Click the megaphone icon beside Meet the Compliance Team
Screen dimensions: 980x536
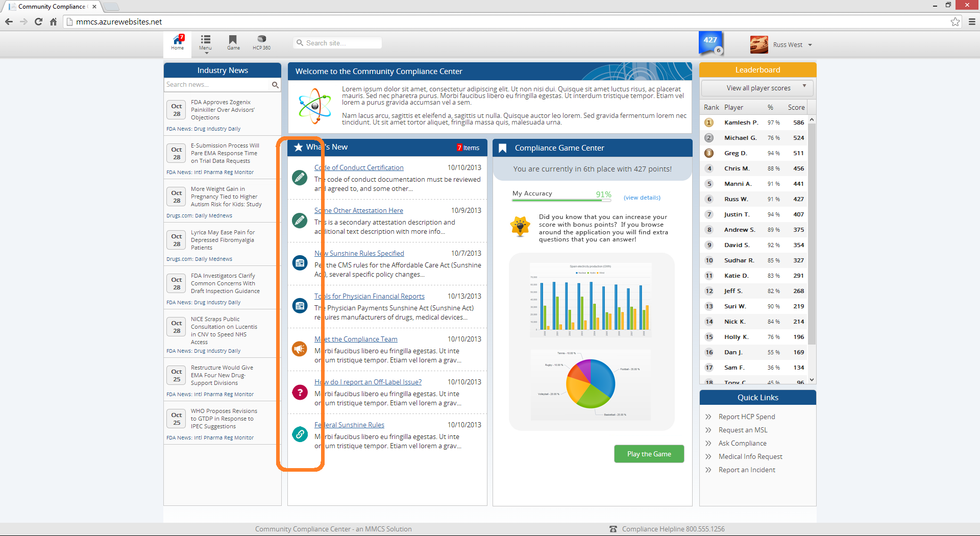[300, 349]
